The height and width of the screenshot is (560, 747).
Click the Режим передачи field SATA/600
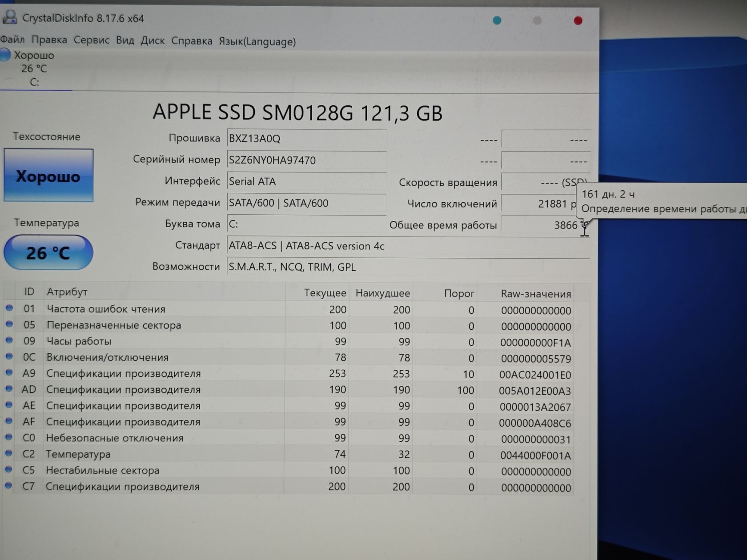pyautogui.click(x=306, y=203)
